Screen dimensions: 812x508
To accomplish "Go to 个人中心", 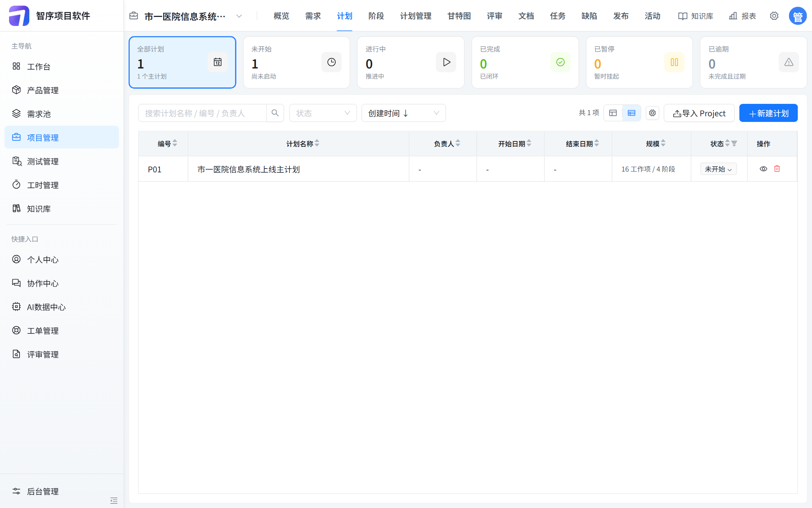I will (62, 260).
